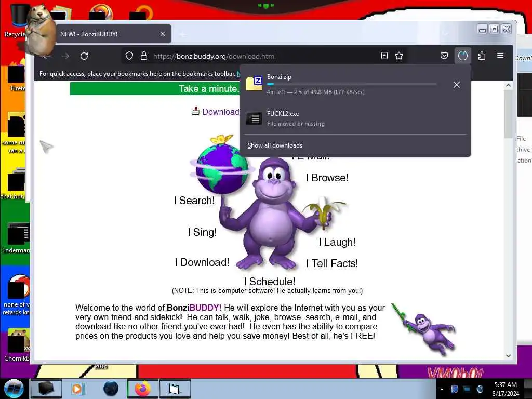Viewport: 532px width, 399px height.
Task: Maximize the Firefox window
Action: [495, 30]
